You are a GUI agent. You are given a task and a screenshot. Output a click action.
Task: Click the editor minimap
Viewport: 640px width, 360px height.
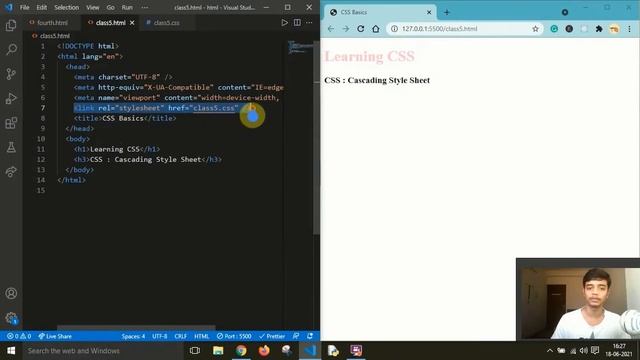pyautogui.click(x=300, y=47)
